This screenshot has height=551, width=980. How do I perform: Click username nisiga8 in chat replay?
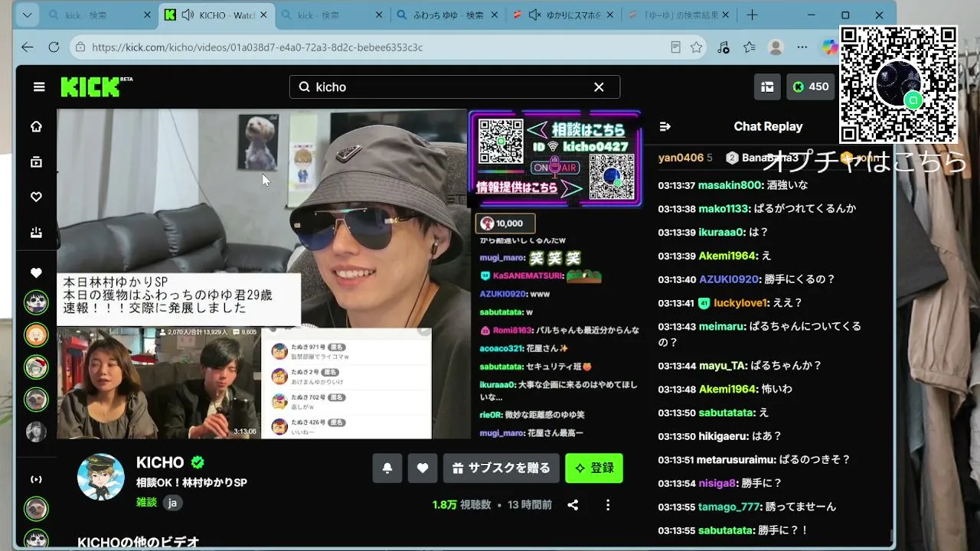click(717, 484)
